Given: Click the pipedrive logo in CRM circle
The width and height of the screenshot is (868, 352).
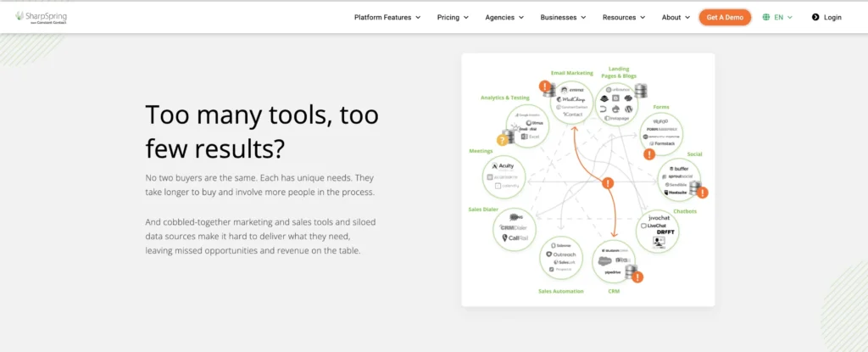Looking at the screenshot, I should (x=612, y=273).
